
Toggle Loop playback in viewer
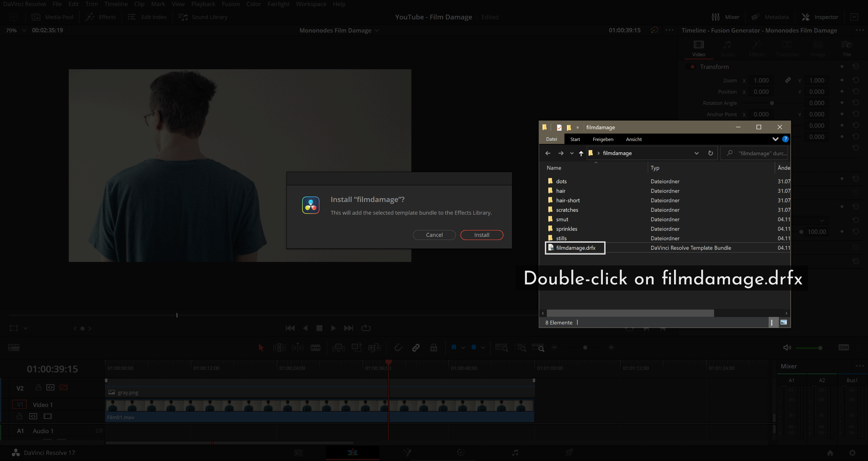click(x=366, y=328)
